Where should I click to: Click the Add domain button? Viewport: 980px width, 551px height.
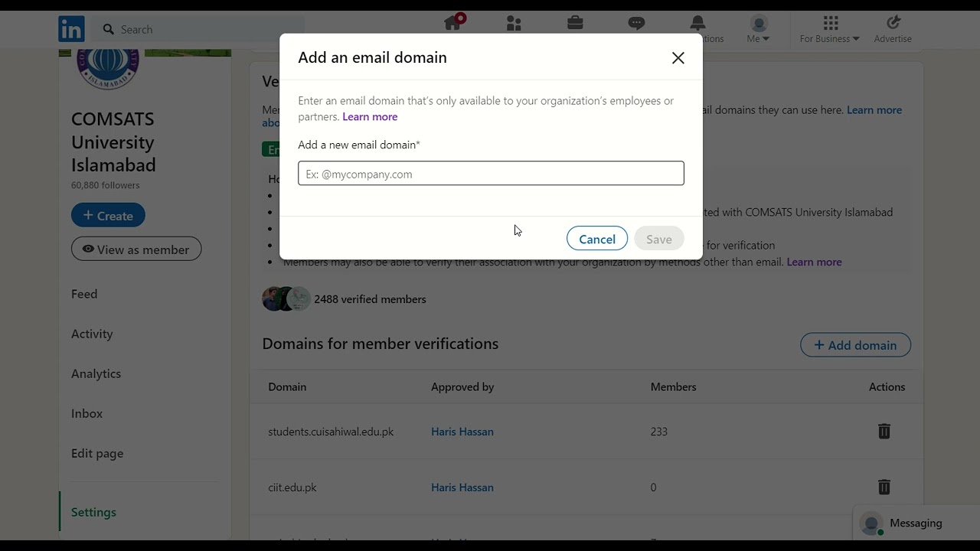pyautogui.click(x=855, y=345)
